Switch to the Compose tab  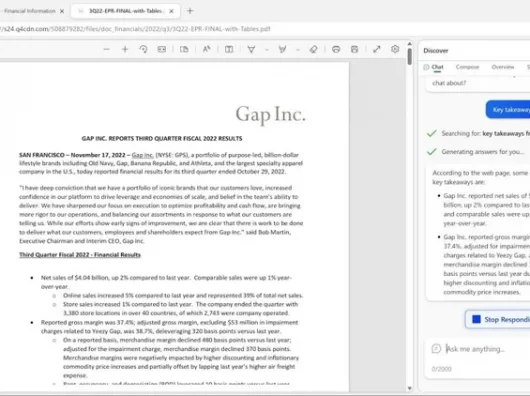click(467, 67)
